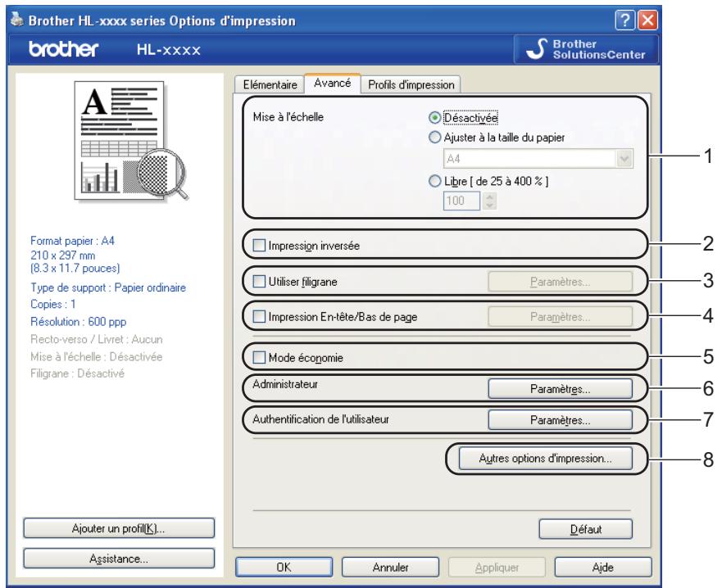This screenshot has width=722, height=588.
Task: Click Ajouter un profil button
Action: pos(119,528)
